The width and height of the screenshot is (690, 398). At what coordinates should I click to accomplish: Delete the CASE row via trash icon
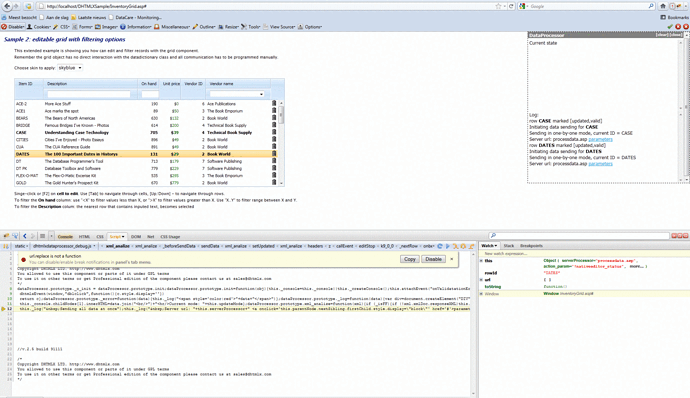[274, 132]
